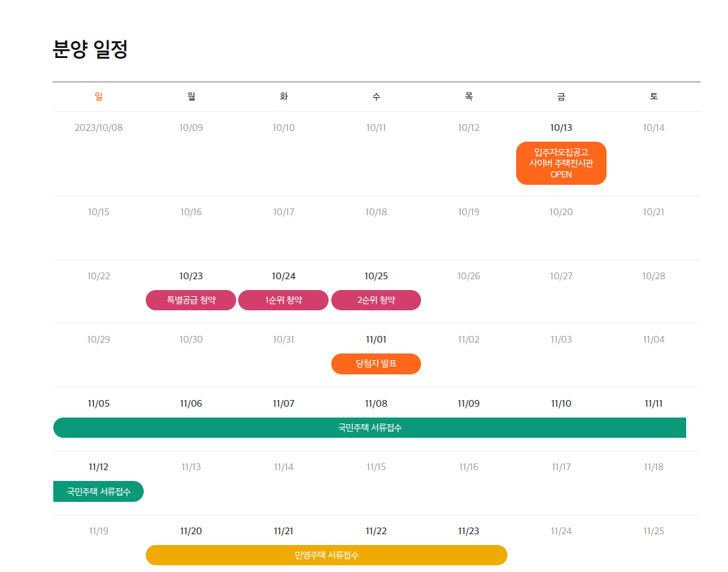This screenshot has height=572, width=728.
Task: Select the date cell 2023/10/08
Action: 99,127
